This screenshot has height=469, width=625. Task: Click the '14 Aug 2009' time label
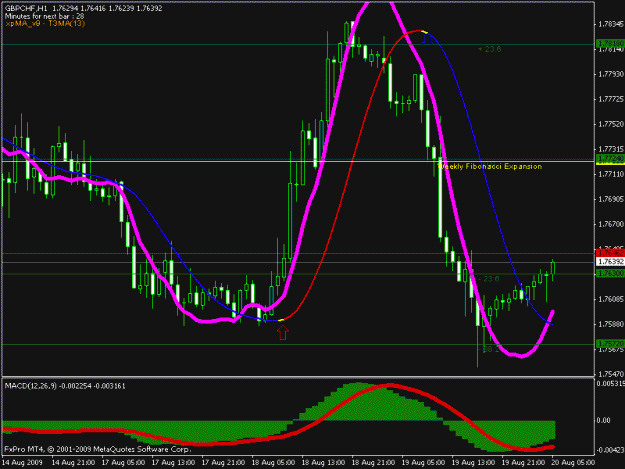pyautogui.click(x=22, y=463)
